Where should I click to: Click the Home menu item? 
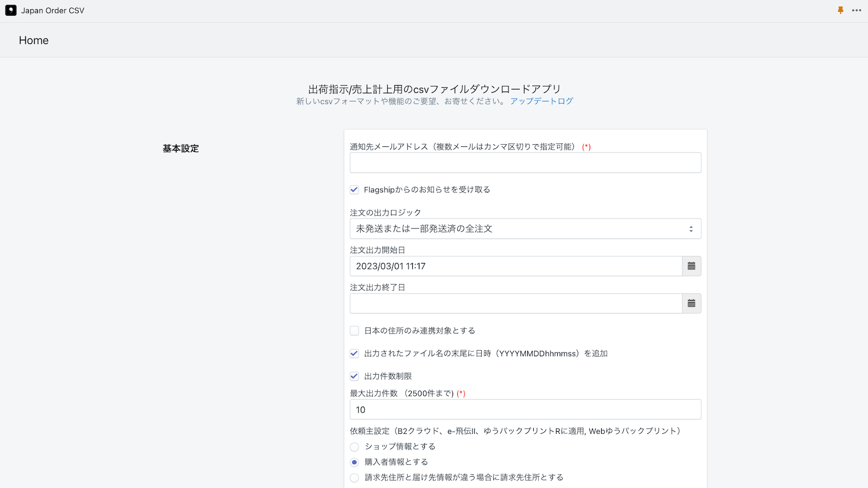click(x=34, y=40)
